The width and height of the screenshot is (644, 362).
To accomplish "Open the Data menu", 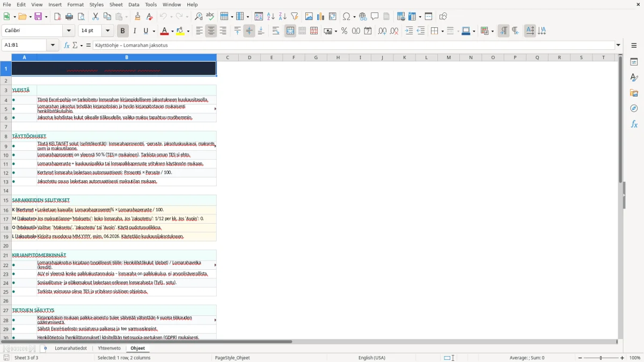I will point(134,4).
